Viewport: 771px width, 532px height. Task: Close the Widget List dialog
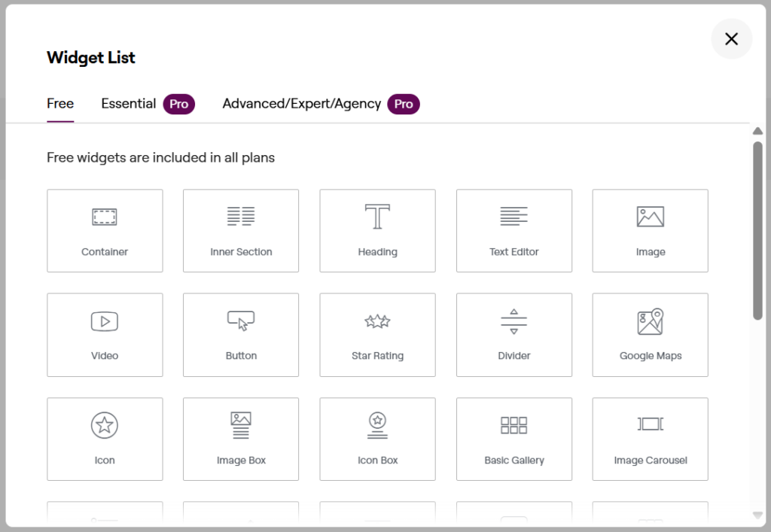731,38
